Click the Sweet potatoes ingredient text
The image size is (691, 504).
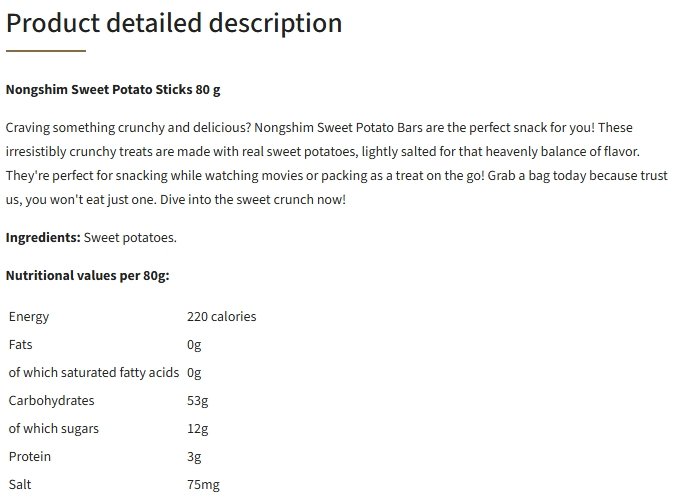click(130, 237)
